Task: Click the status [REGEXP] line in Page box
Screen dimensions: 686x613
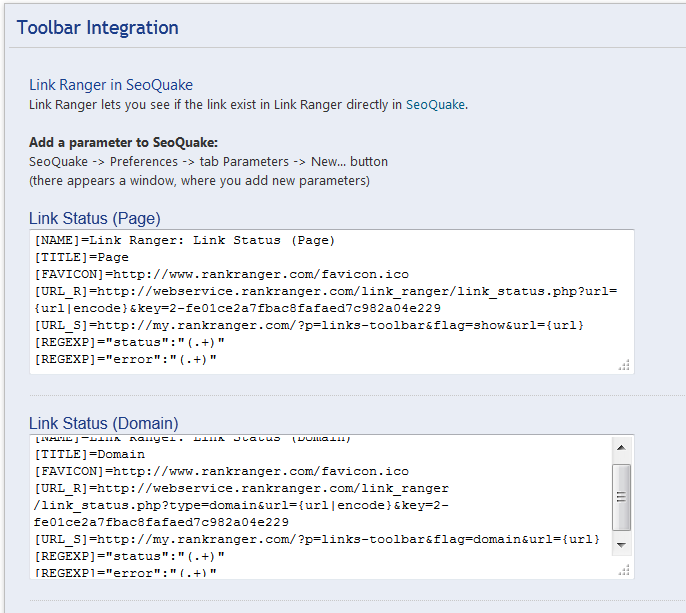Action: click(x=129, y=342)
